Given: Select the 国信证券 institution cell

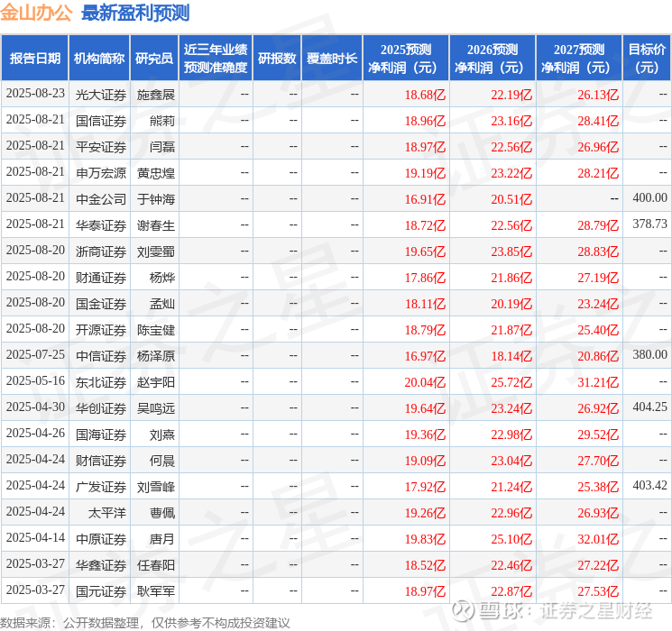Looking at the screenshot, I should tap(101, 121).
